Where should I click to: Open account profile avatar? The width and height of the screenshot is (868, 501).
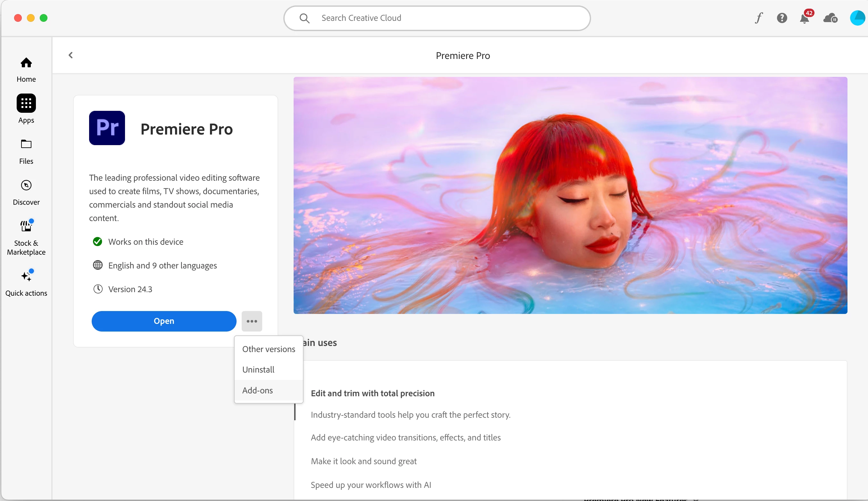click(857, 18)
